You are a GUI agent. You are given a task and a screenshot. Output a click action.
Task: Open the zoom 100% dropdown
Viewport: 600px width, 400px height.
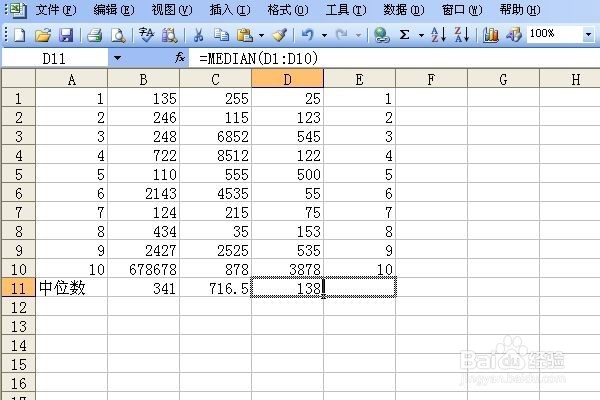tap(589, 35)
